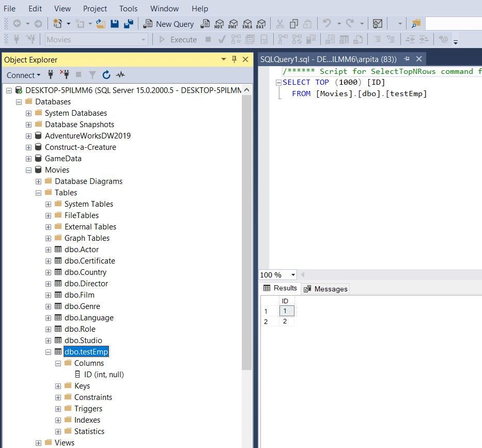The height and width of the screenshot is (448, 482).
Task: Expand the dbo.Actor table node
Action: coord(48,249)
